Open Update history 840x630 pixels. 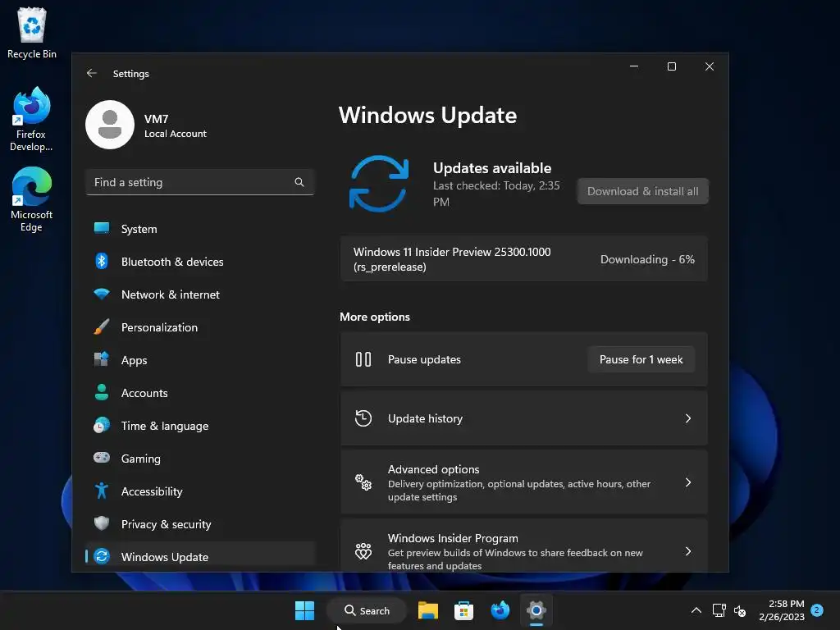pos(523,418)
